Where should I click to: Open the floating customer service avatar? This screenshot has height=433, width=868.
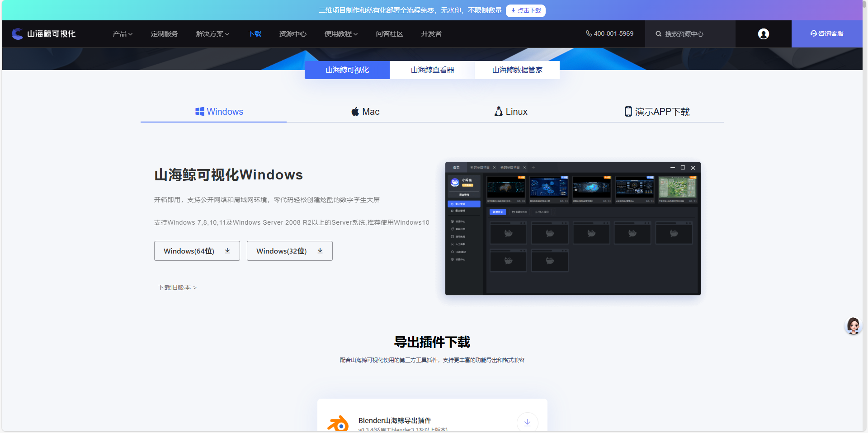click(x=853, y=325)
